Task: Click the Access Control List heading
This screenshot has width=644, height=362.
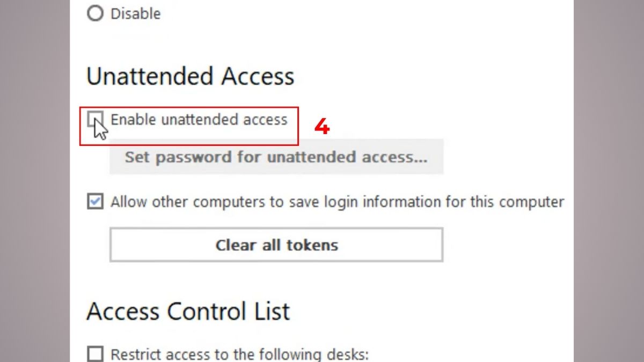Action: (188, 312)
